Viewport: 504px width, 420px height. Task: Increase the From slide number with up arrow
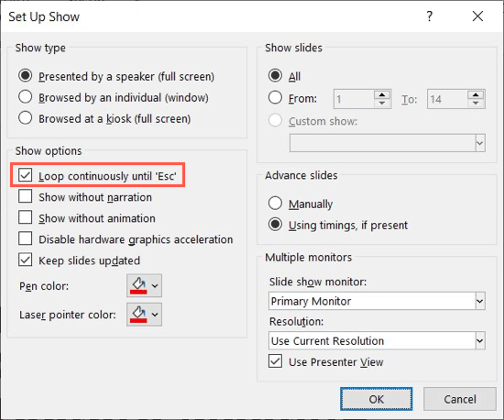(x=382, y=94)
